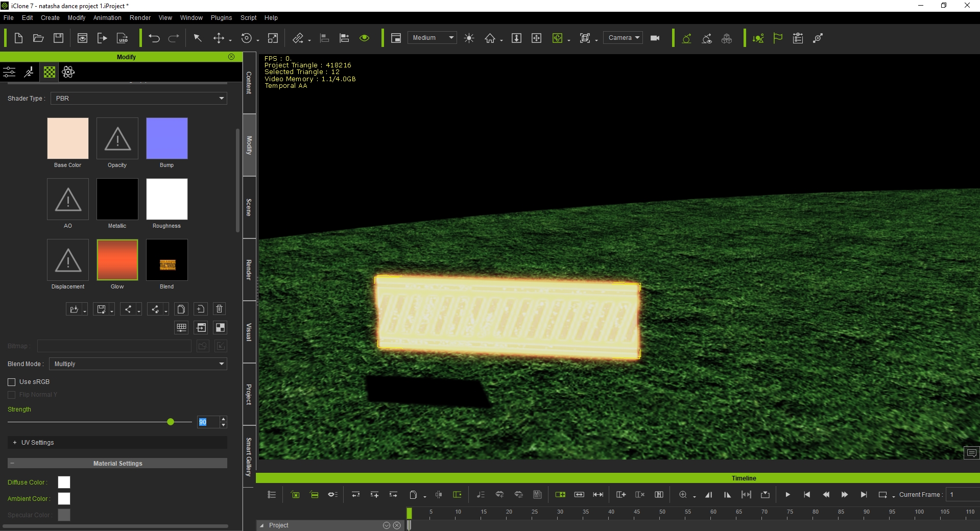
Task: Click the Play button in timeline
Action: coord(787,495)
